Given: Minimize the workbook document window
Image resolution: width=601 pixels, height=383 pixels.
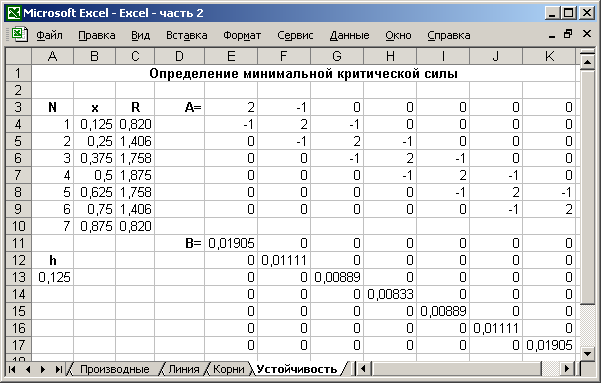Looking at the screenshot, I should (552, 35).
